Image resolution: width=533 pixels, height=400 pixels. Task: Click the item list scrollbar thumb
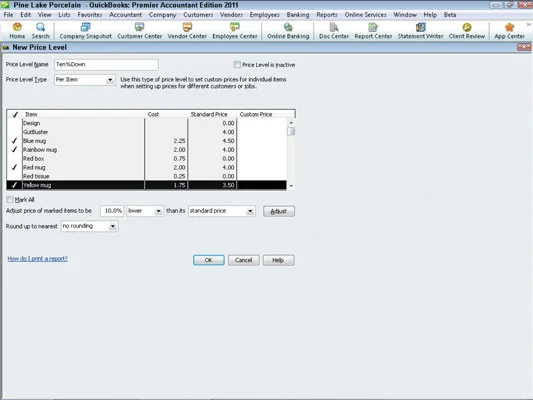[x=291, y=131]
